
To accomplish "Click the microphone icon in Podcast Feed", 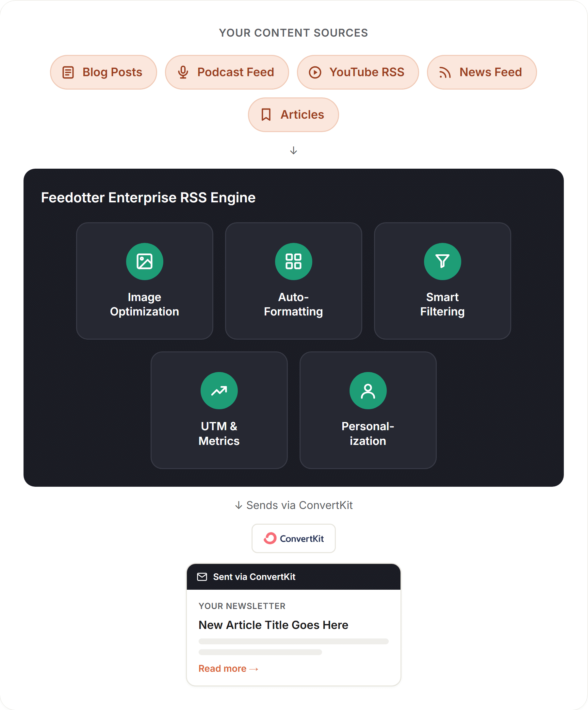I will [x=183, y=72].
